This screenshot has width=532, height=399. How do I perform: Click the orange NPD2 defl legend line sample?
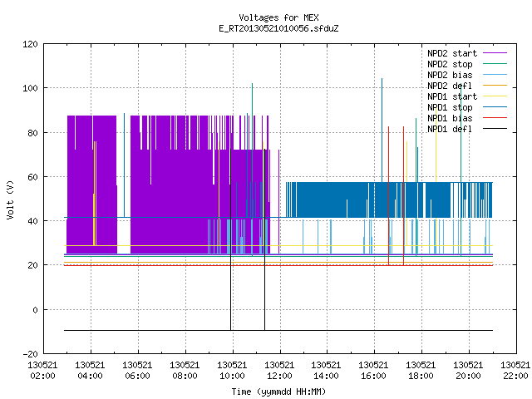[495, 86]
